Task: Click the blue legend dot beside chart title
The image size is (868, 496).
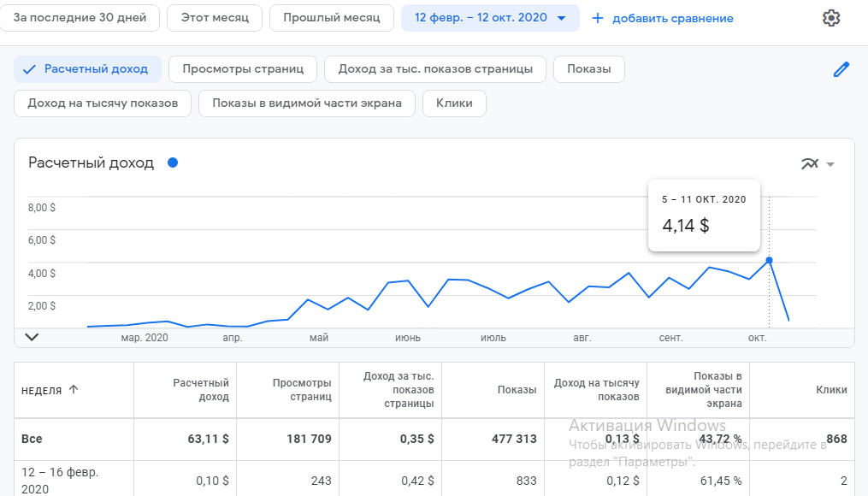Action: point(173,162)
